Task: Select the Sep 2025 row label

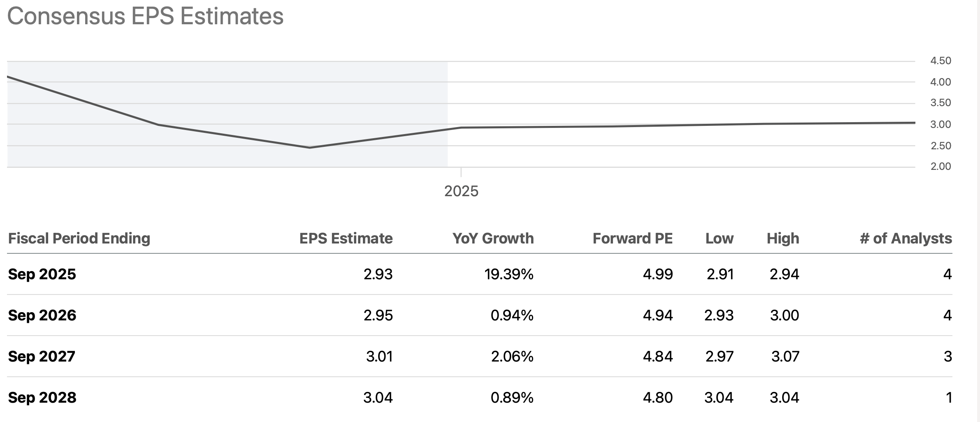Action: (x=42, y=274)
